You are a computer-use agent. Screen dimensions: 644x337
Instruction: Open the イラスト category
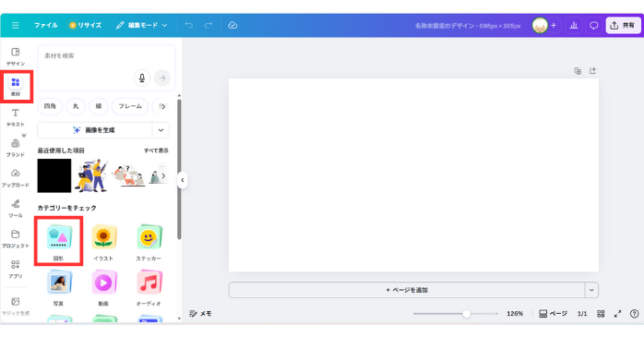point(103,242)
